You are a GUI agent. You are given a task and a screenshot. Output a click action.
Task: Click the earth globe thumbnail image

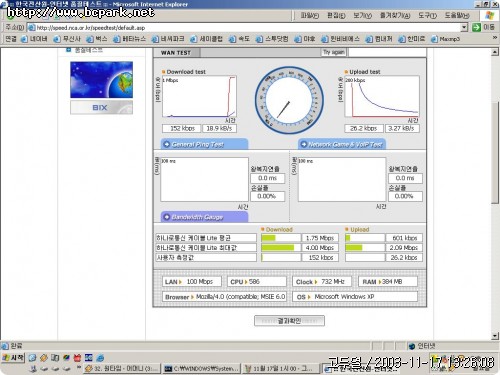(101, 80)
